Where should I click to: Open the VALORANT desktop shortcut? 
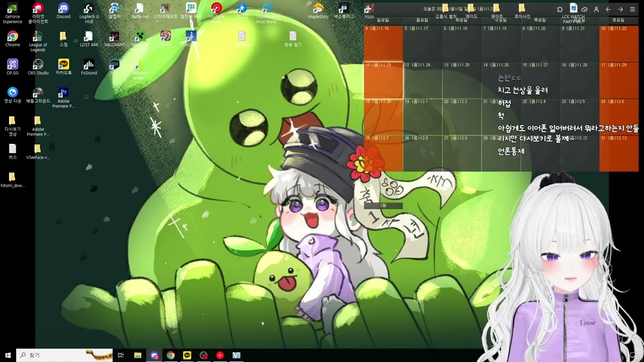coord(114,39)
